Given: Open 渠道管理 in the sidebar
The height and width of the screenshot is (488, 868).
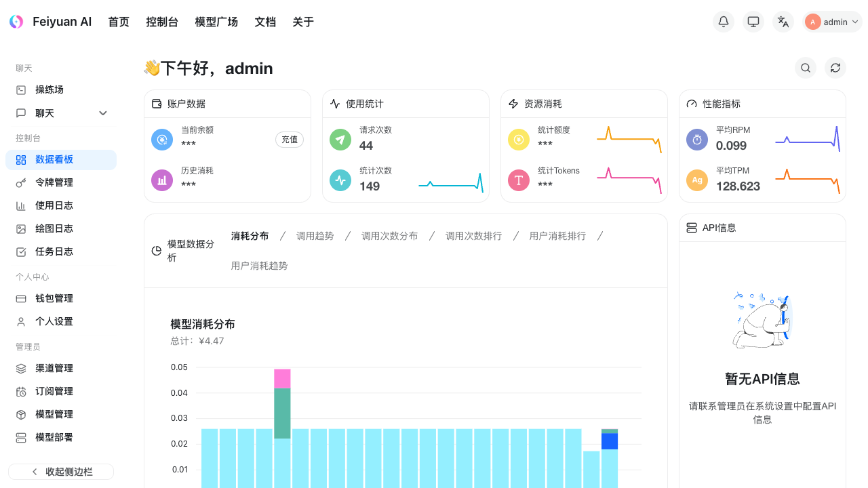Looking at the screenshot, I should [61, 368].
